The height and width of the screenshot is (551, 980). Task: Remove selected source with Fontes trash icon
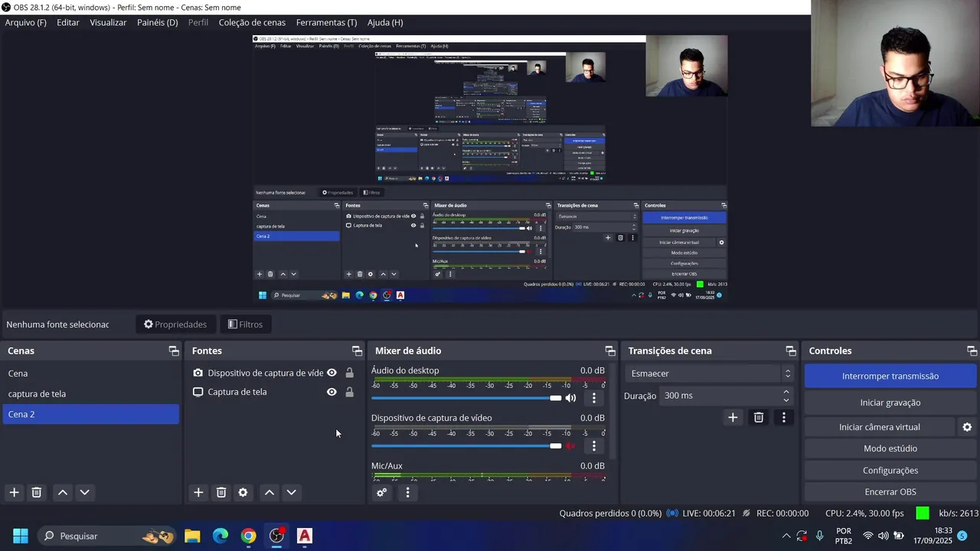click(x=221, y=492)
